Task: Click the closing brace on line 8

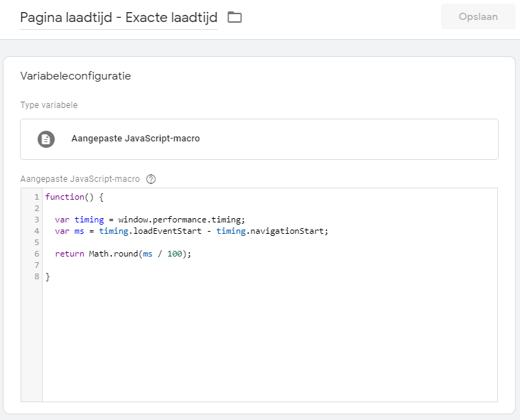Action: [48, 276]
